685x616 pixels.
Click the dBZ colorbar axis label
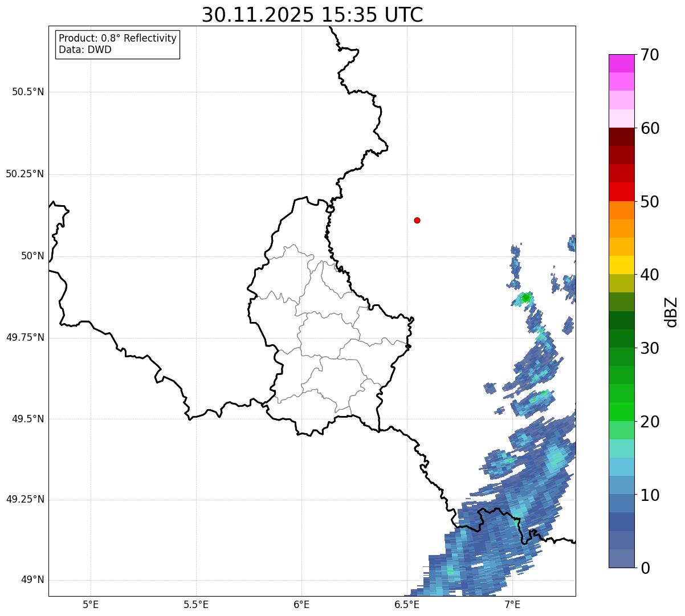671,311
